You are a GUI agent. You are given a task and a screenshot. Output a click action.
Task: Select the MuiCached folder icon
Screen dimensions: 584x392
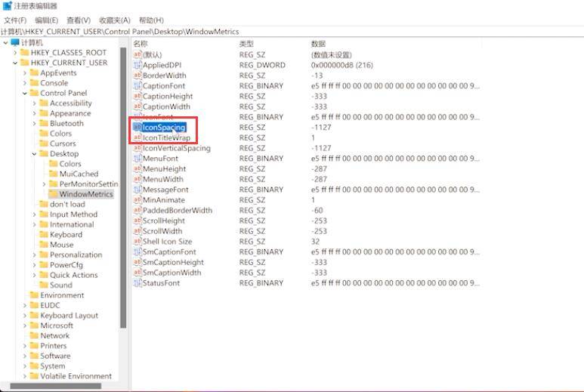[54, 174]
